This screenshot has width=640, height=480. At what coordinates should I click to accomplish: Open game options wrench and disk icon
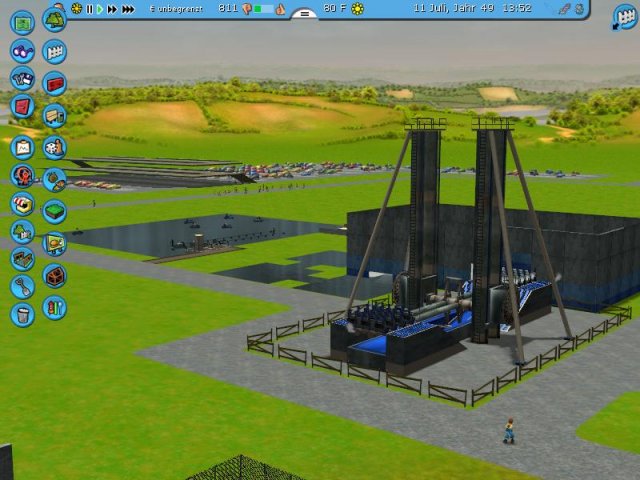[22, 78]
